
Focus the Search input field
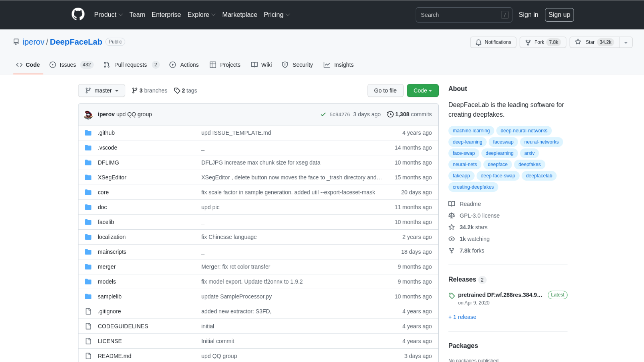click(460, 15)
